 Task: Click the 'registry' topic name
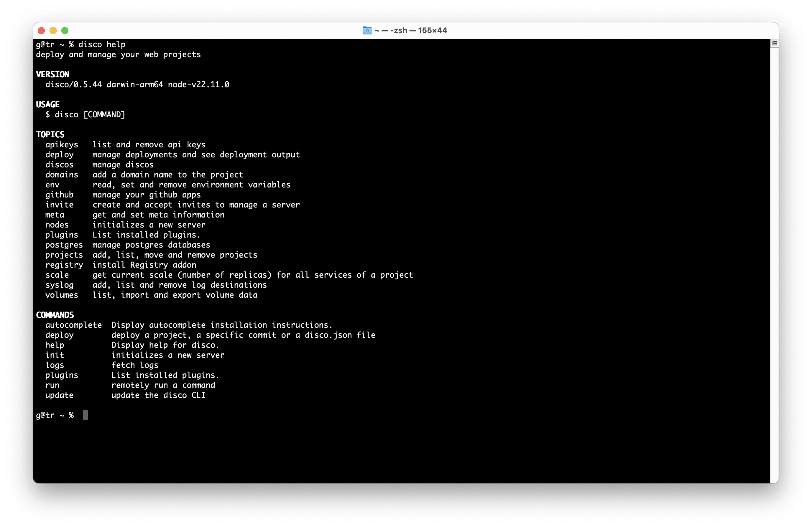[x=64, y=265]
